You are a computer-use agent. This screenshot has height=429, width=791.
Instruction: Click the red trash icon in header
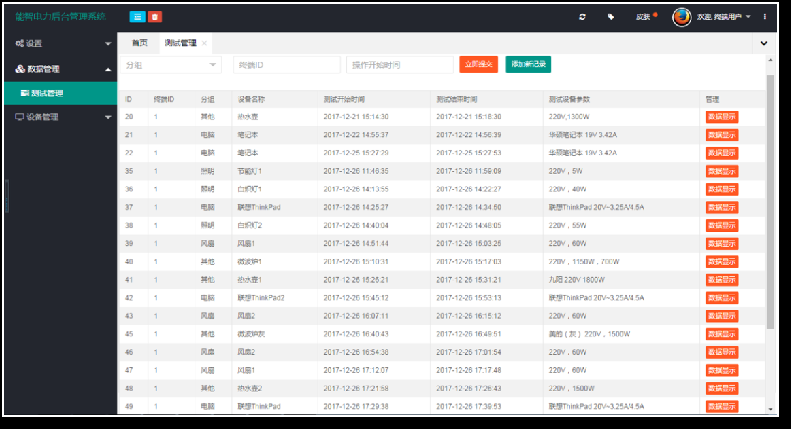pos(155,17)
